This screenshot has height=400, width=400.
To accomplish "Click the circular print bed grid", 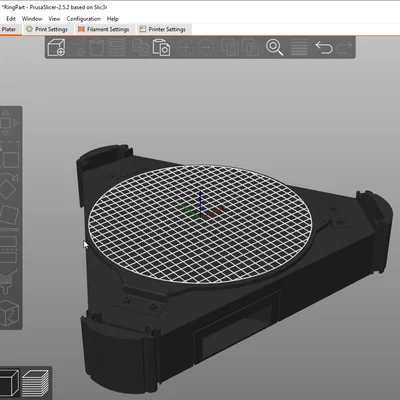I will point(200,224).
